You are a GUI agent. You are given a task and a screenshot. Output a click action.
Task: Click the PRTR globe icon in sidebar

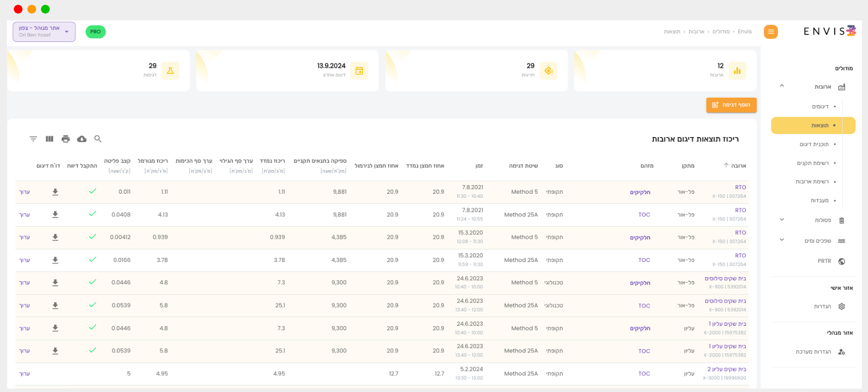click(841, 262)
